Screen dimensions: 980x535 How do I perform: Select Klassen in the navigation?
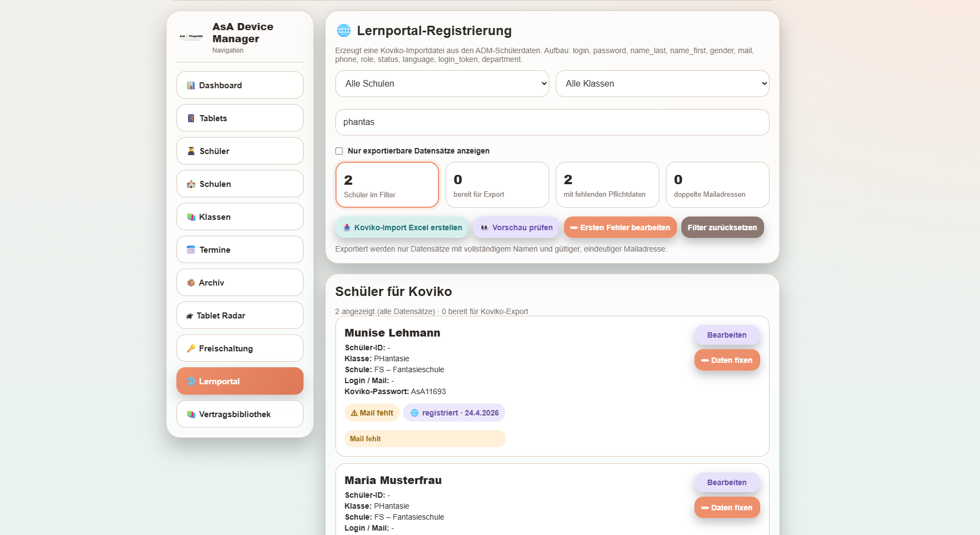240,217
